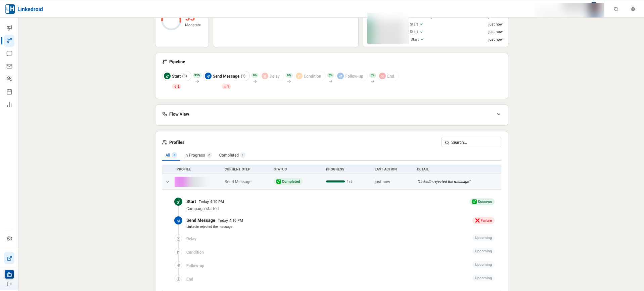The height and width of the screenshot is (291, 644).
Task: Collapse the expanded profile row chevron
Action: pyautogui.click(x=168, y=182)
